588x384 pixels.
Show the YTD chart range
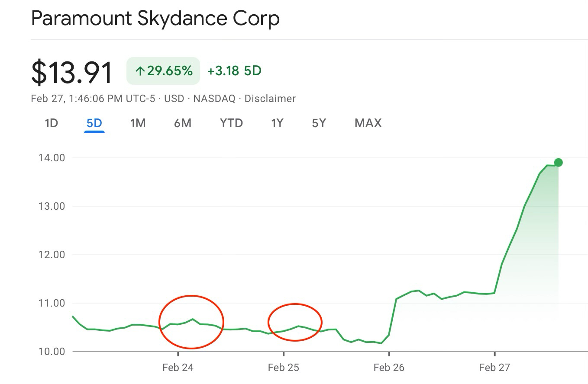tap(231, 123)
